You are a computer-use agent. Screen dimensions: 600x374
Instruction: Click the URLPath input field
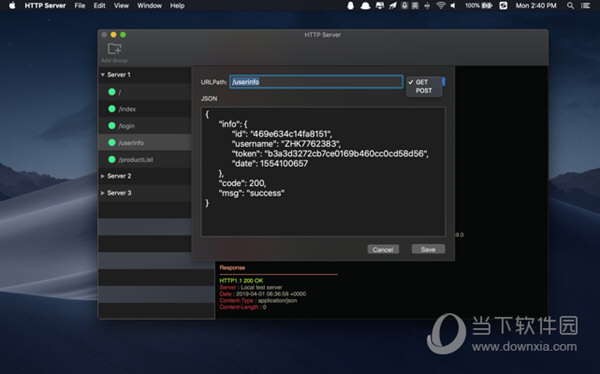[x=316, y=82]
